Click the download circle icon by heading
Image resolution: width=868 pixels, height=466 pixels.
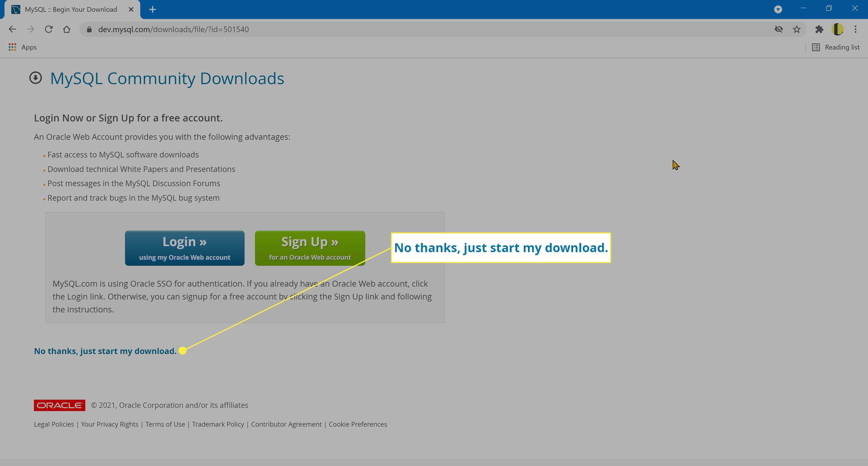click(36, 78)
